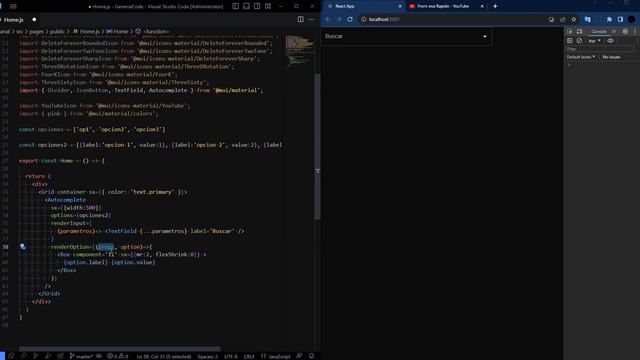Viewport: 640px width, 360px height.
Task: Open the VS Code hamburger menu
Action: click(13, 6)
